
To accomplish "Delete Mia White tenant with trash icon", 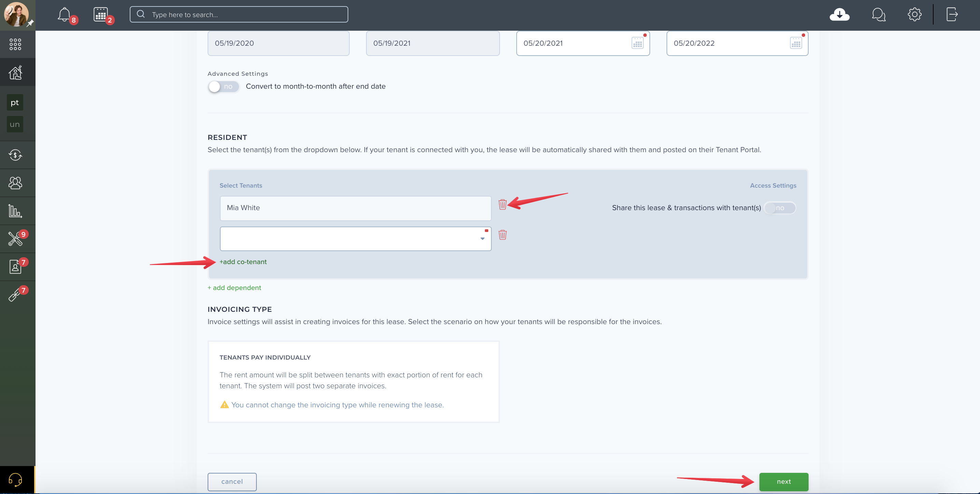I will pos(502,204).
